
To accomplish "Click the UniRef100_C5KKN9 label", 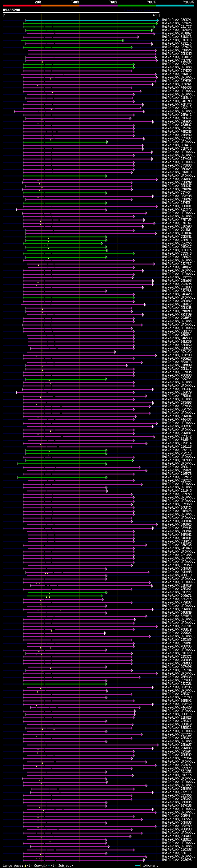I will pyautogui.click(x=177, y=183).
